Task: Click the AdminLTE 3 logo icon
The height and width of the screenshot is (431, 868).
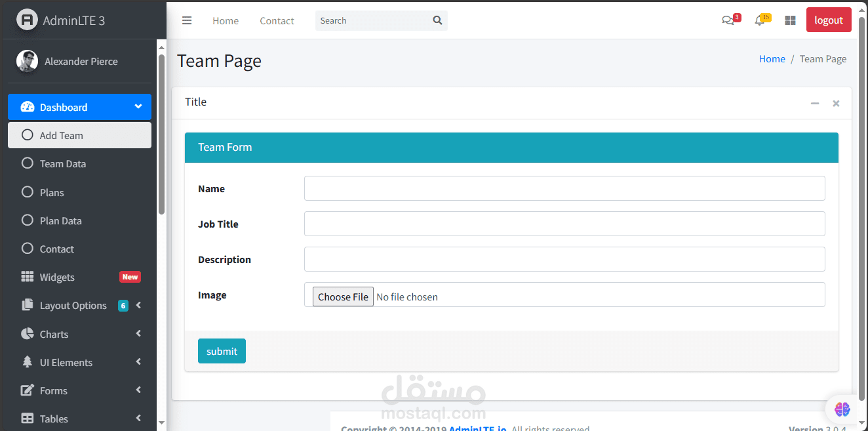Action: coord(27,20)
